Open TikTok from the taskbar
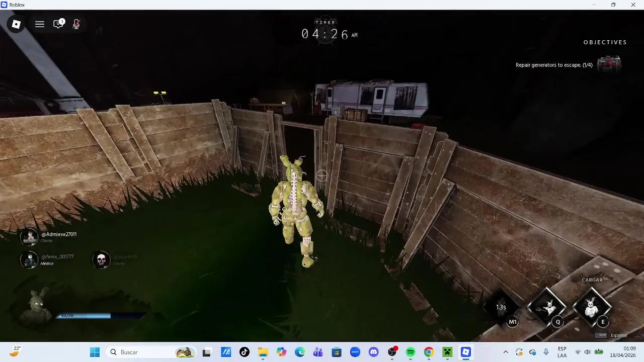This screenshot has width=644, height=362. tap(245, 352)
